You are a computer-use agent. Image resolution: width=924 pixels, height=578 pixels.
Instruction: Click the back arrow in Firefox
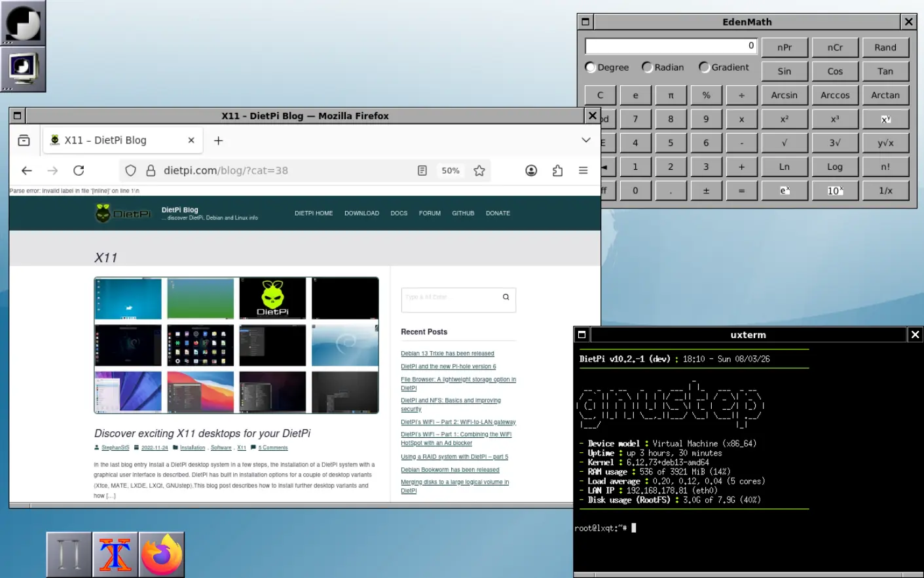click(27, 170)
